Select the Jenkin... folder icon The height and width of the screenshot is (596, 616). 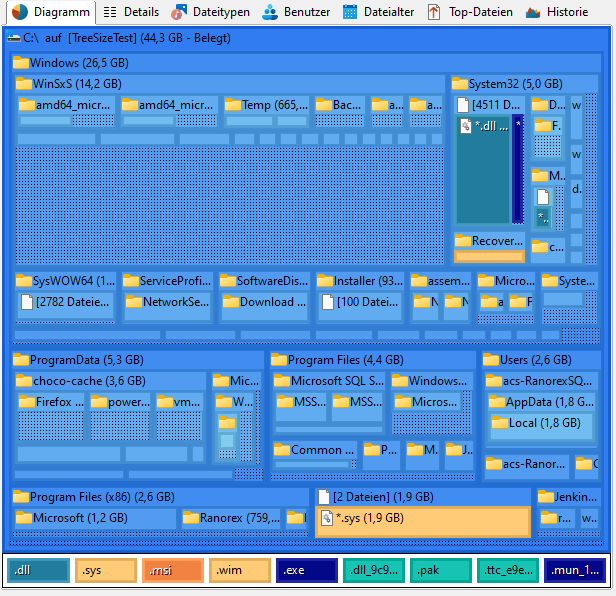click(x=546, y=497)
